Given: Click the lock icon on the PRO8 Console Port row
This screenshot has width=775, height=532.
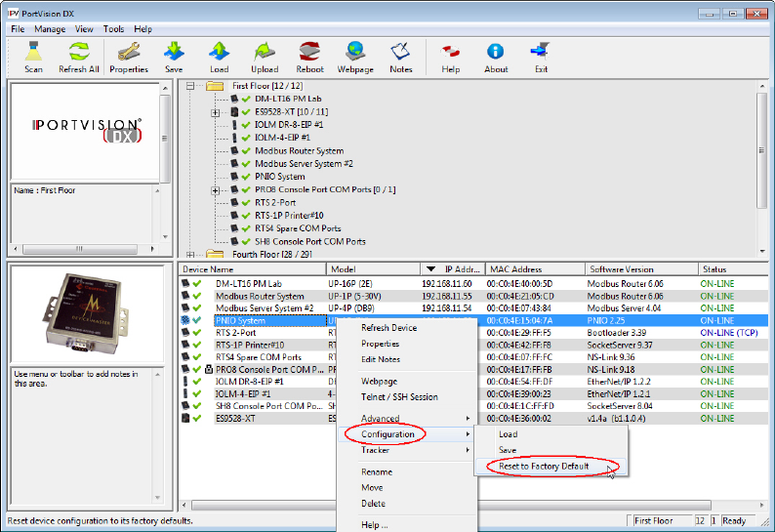Looking at the screenshot, I should click(209, 369).
